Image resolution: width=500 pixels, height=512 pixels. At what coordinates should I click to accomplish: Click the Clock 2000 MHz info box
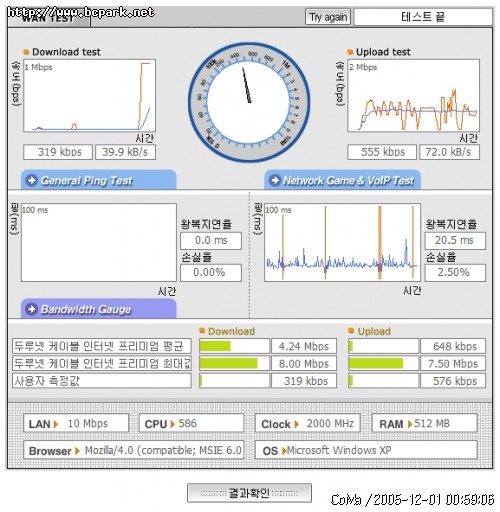click(x=308, y=423)
